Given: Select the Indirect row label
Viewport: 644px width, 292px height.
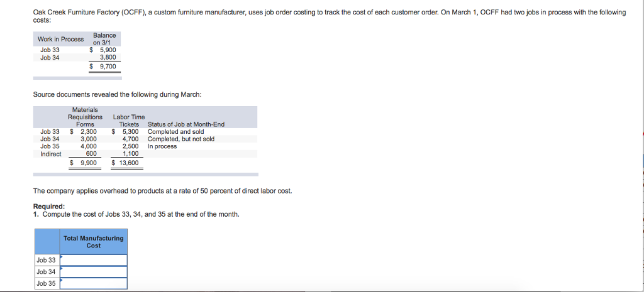Looking at the screenshot, I should [x=51, y=154].
